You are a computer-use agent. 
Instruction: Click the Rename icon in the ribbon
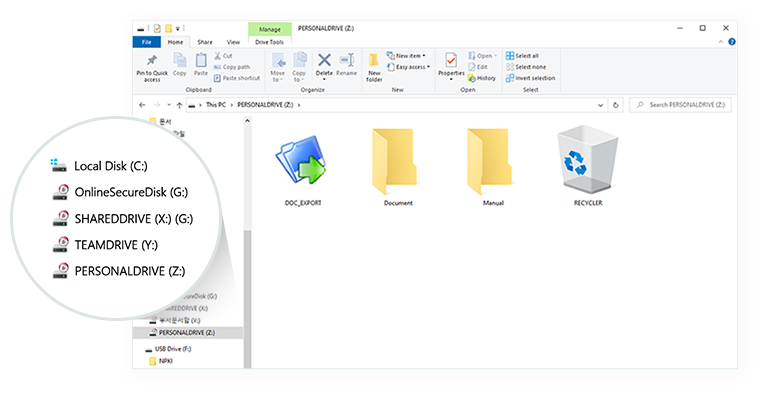pyautogui.click(x=346, y=63)
